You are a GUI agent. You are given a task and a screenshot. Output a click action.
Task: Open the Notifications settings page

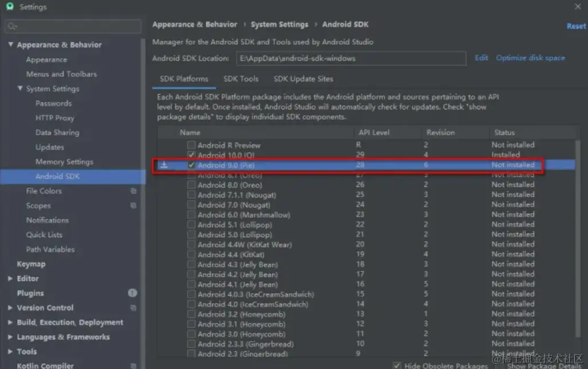(x=47, y=220)
